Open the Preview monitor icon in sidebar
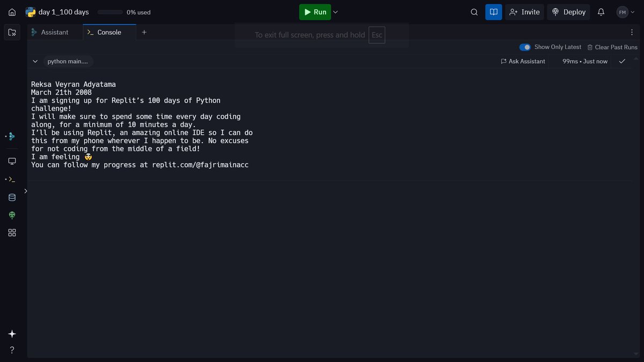 point(12,161)
